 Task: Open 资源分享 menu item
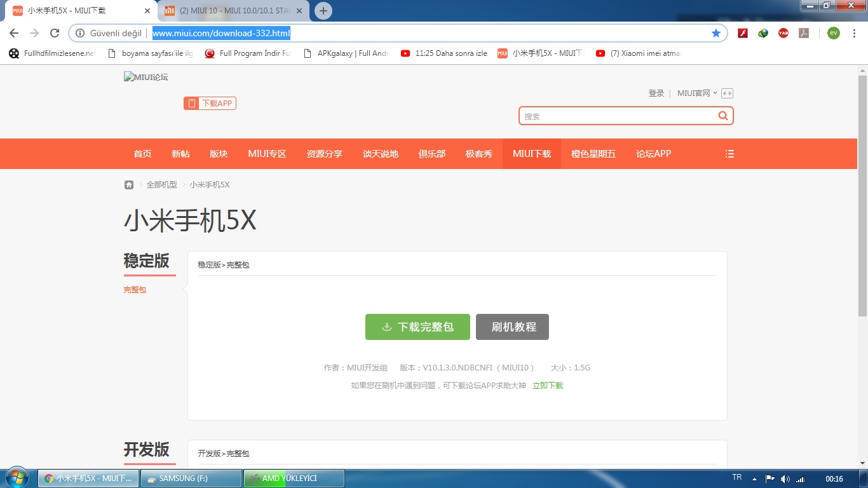[x=324, y=154]
